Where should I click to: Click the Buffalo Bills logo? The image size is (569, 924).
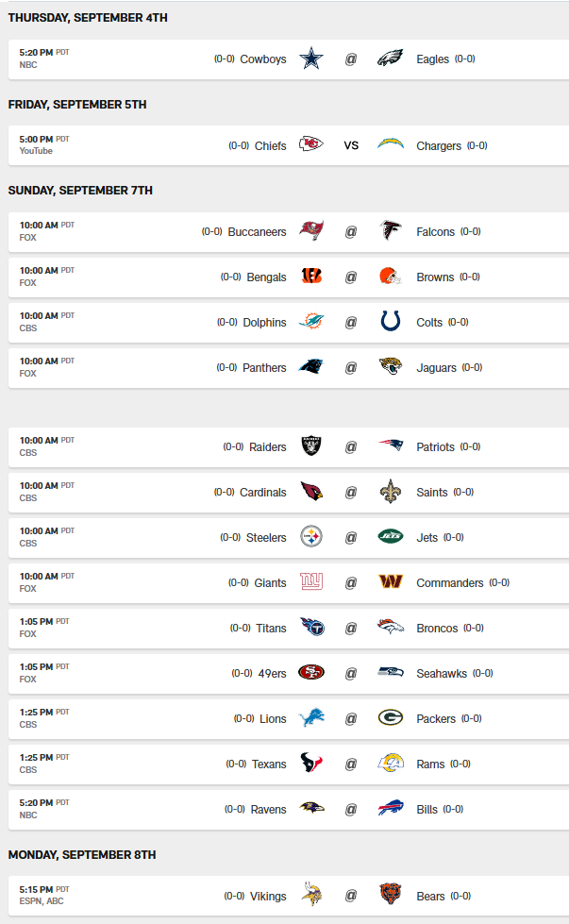391,809
